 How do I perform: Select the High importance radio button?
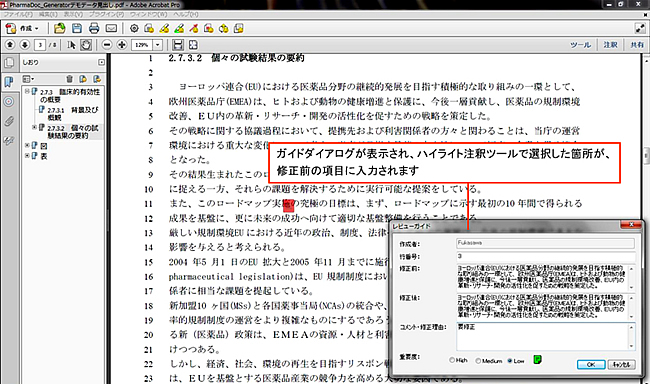pyautogui.click(x=452, y=360)
